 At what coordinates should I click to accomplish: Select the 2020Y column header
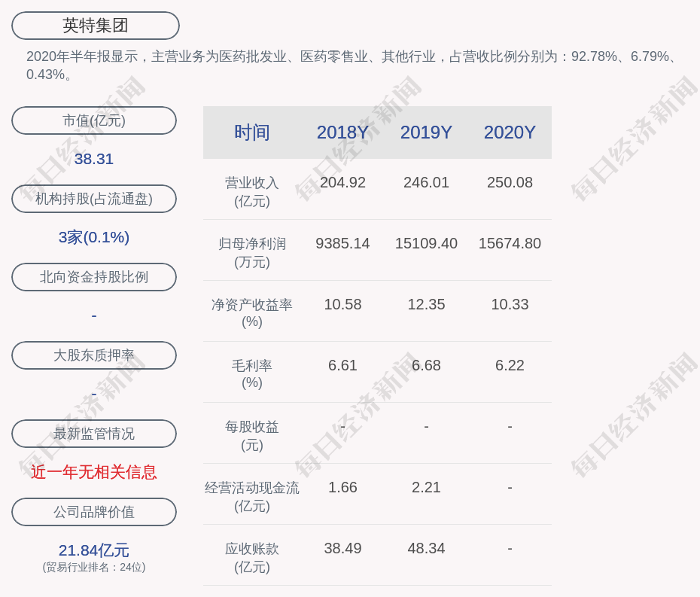(x=510, y=132)
